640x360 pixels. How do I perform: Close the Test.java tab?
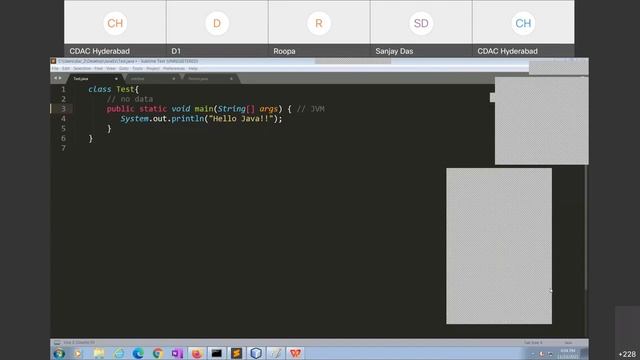point(116,79)
